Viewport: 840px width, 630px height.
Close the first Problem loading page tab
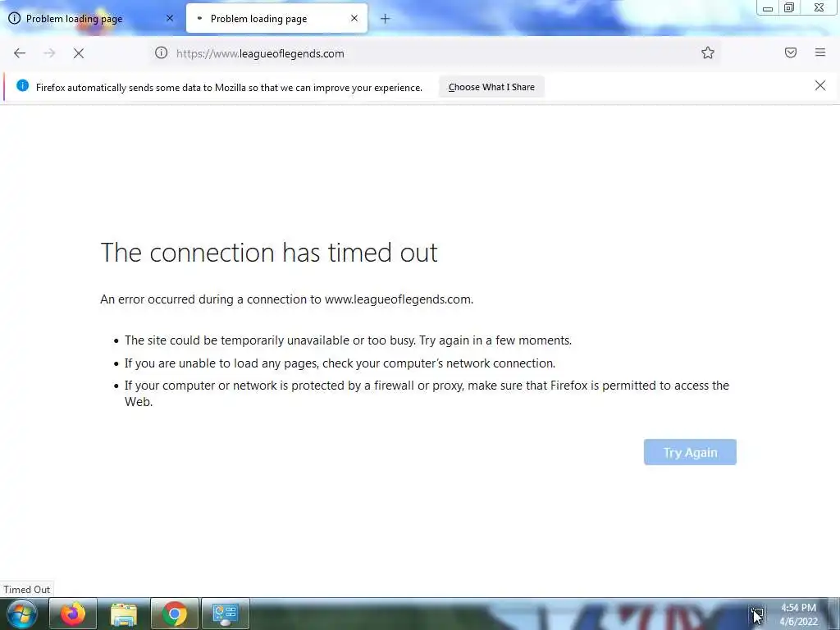point(170,18)
